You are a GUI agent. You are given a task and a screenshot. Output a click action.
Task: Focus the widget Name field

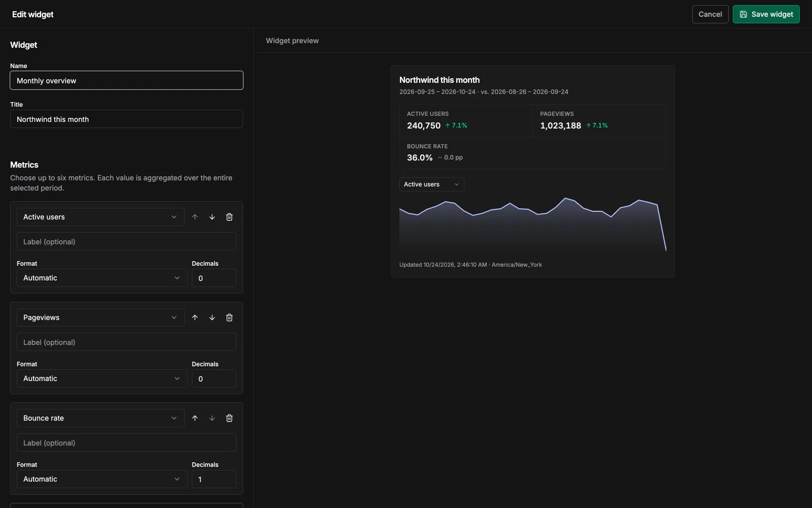point(126,80)
